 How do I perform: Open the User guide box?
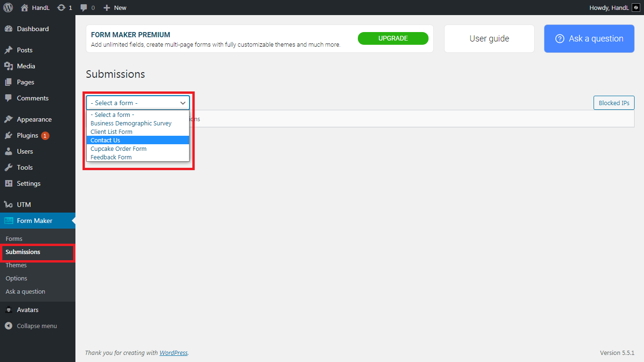(x=489, y=39)
